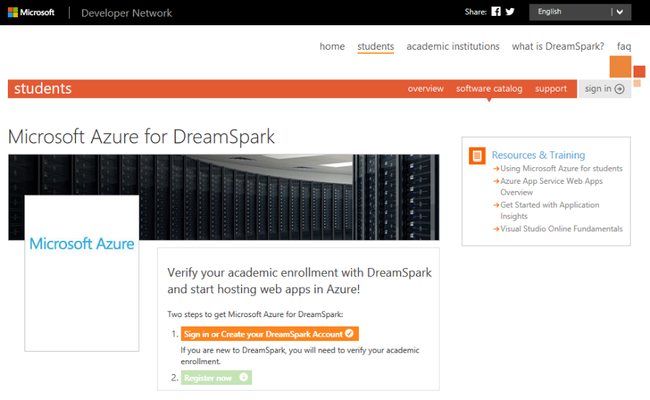Open Developer Network link
The image size is (650, 400).
(x=126, y=13)
